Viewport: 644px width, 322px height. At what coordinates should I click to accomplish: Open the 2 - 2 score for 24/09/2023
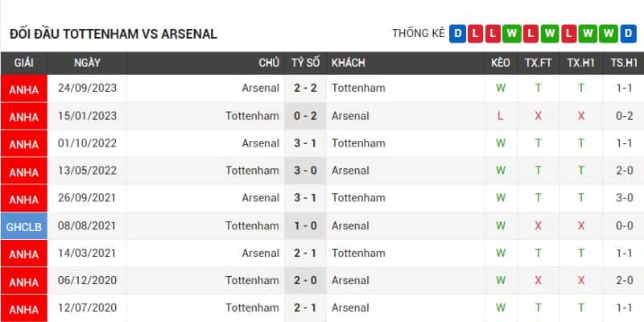305,89
